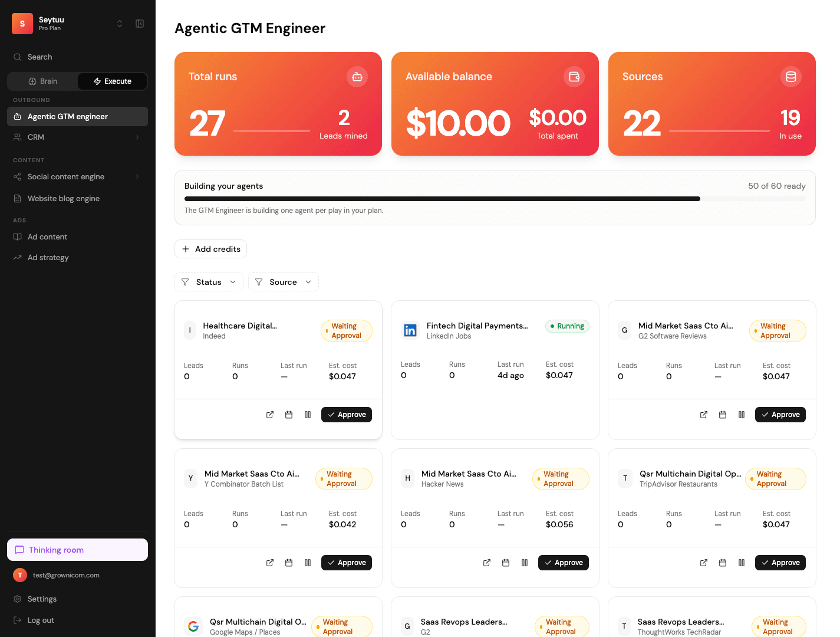Open schedule calendar on G2 Software Reviews card
The width and height of the screenshot is (840, 637).
pyautogui.click(x=723, y=415)
